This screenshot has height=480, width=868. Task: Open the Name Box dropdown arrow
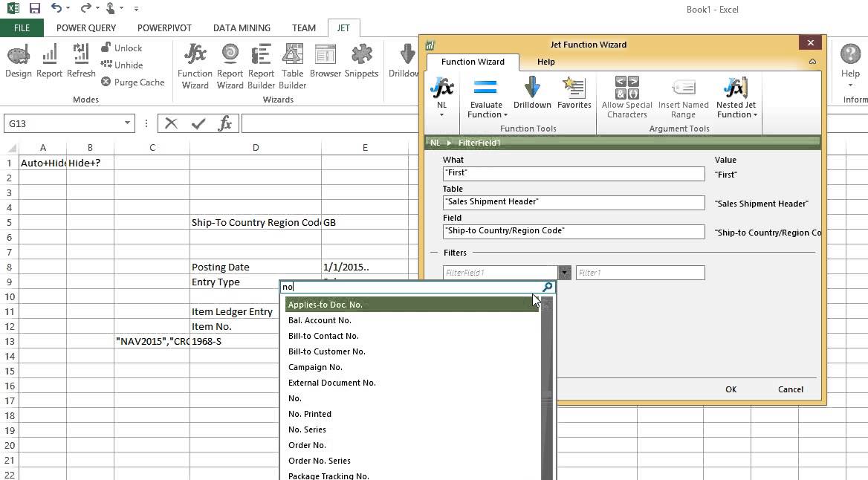coord(127,123)
